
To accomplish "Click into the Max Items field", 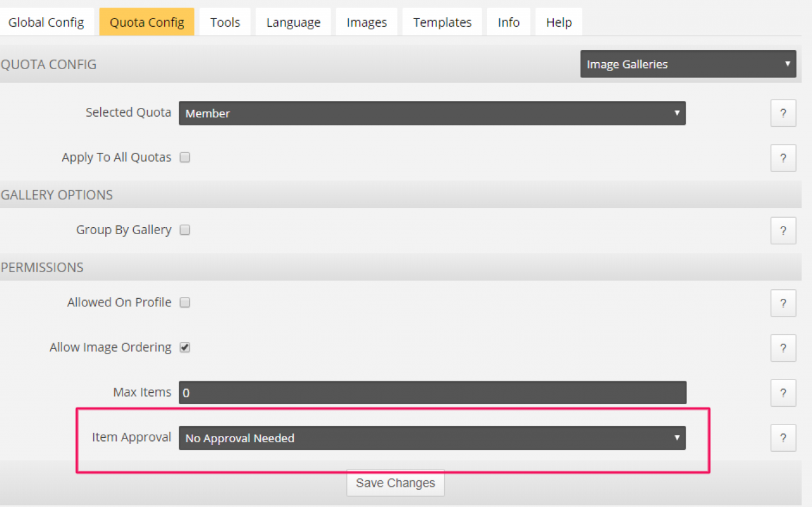I will 431,393.
